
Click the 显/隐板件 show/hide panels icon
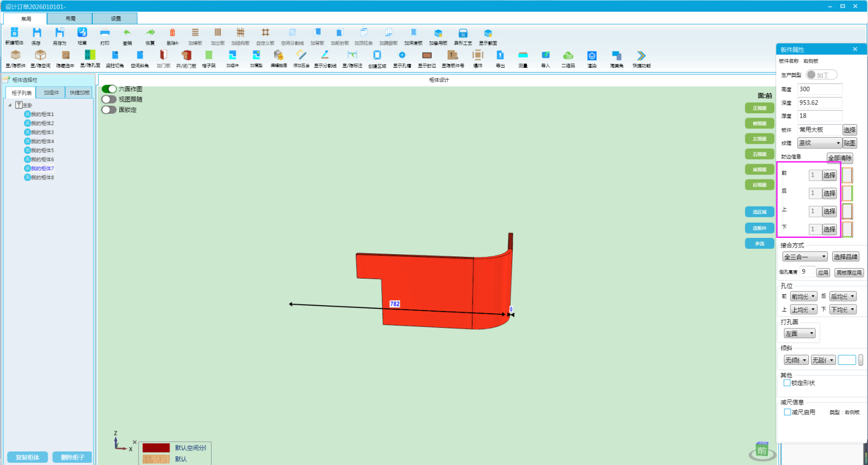click(16, 56)
